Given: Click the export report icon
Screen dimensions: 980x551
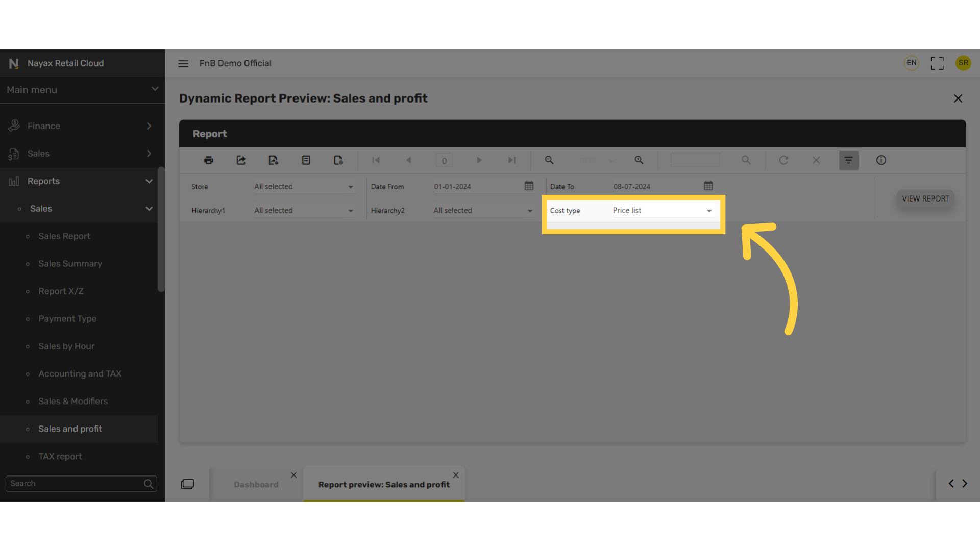Looking at the screenshot, I should [241, 160].
